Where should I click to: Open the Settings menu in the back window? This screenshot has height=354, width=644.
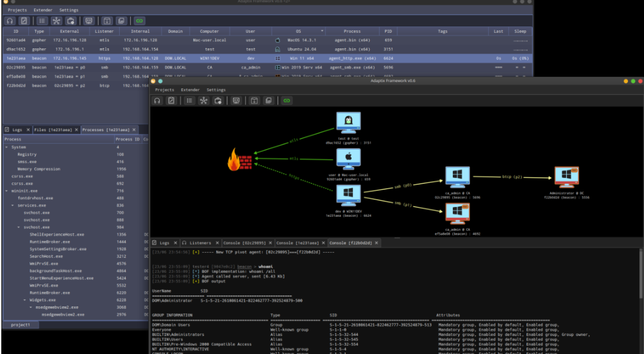68,10
